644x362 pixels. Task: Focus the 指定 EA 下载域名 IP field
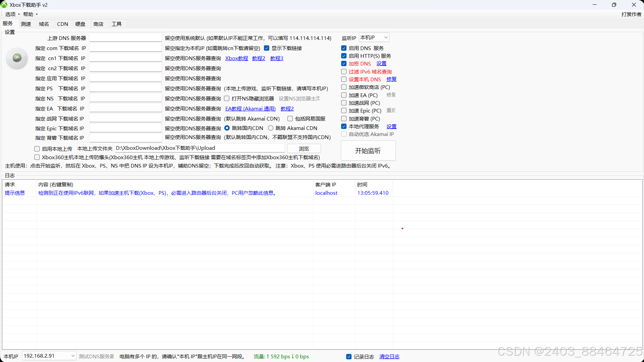click(126, 108)
